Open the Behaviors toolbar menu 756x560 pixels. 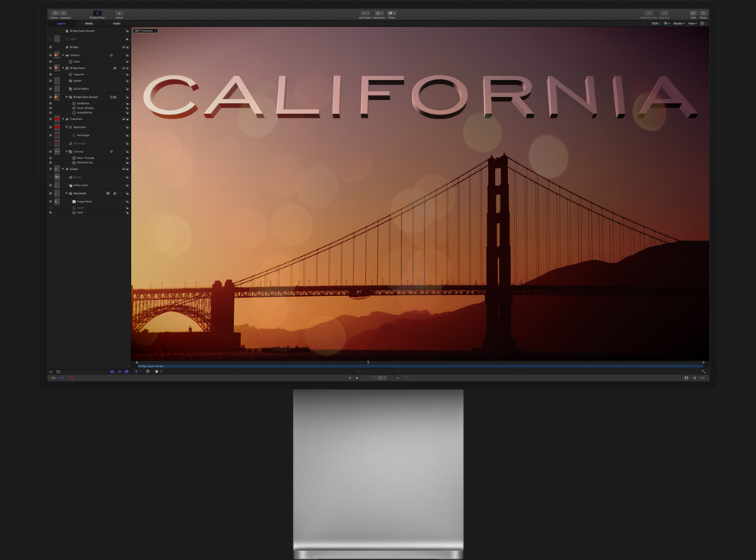[379, 14]
